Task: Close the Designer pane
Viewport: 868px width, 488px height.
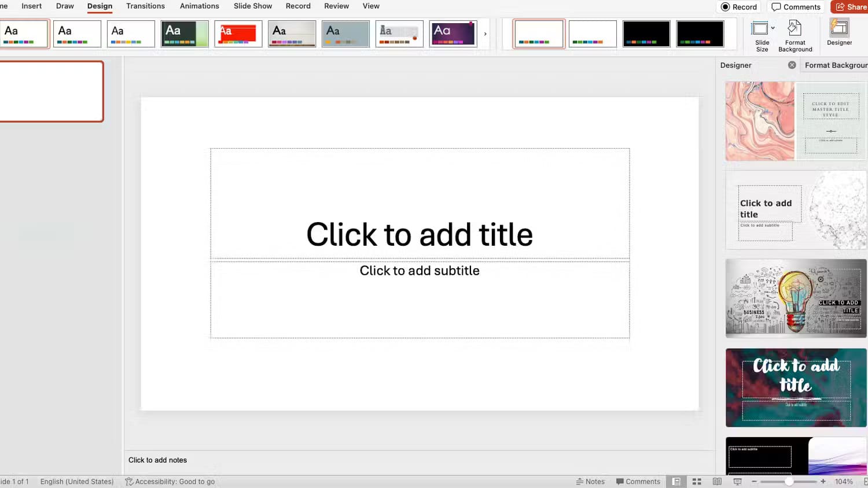Action: click(792, 65)
